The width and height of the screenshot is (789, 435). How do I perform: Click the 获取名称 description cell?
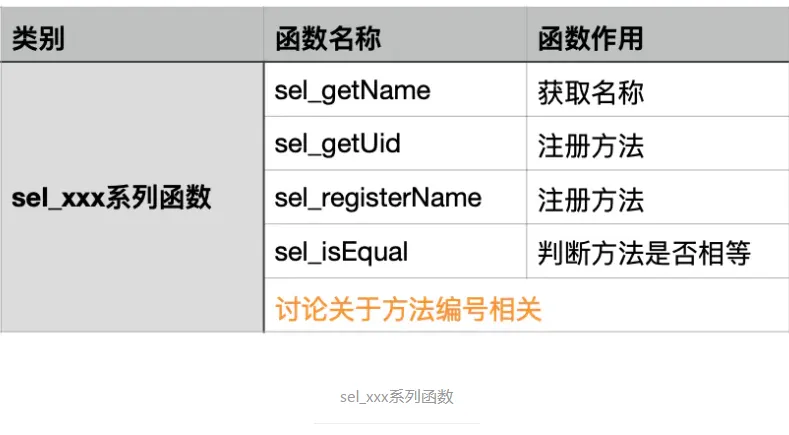[x=658, y=90]
